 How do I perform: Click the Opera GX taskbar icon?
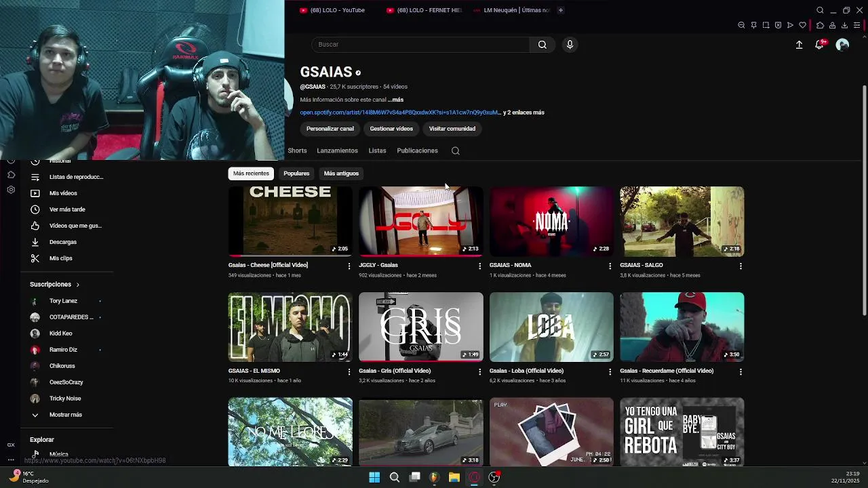point(474,477)
